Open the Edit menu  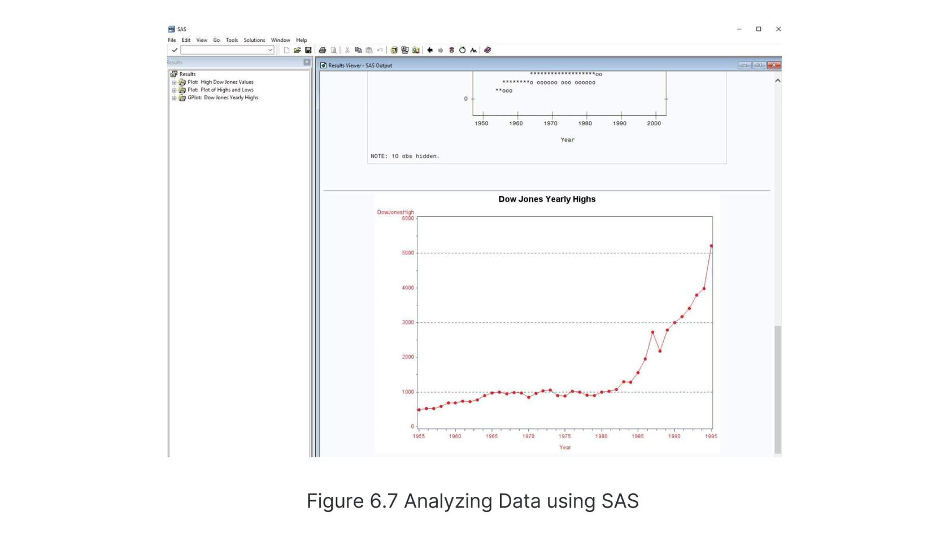point(186,40)
